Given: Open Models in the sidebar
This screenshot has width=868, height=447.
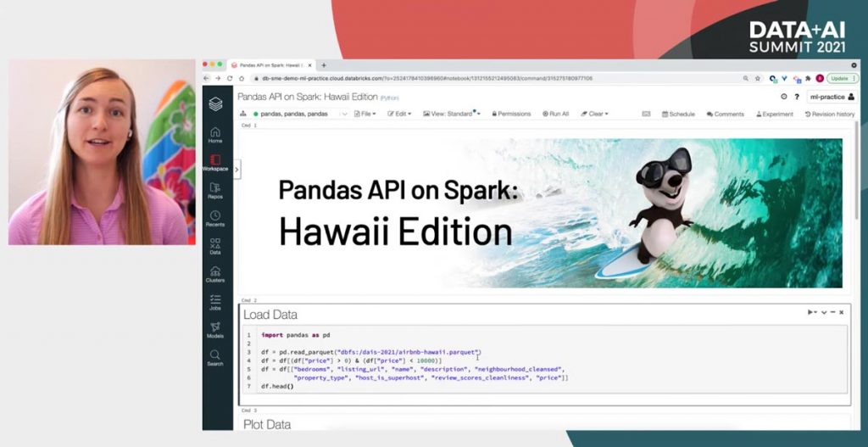Looking at the screenshot, I should (x=215, y=330).
